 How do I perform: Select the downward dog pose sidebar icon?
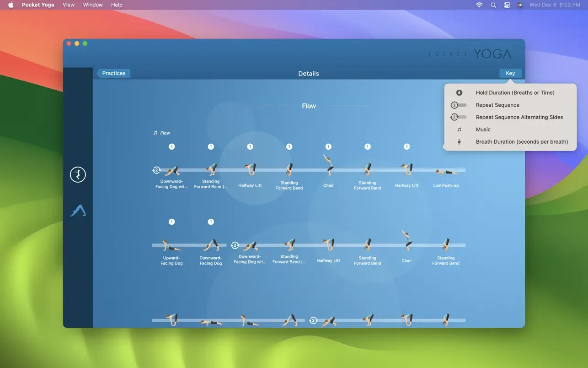click(78, 211)
